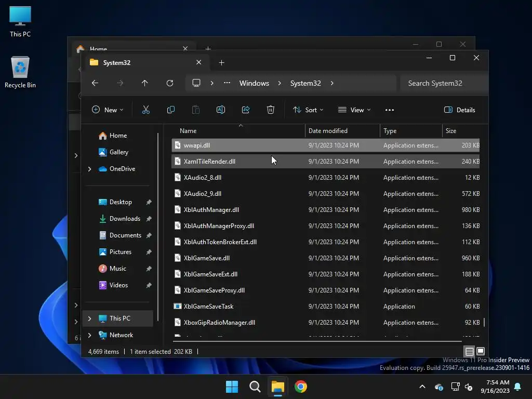Expand OneDrive in navigation pane

tap(89, 169)
